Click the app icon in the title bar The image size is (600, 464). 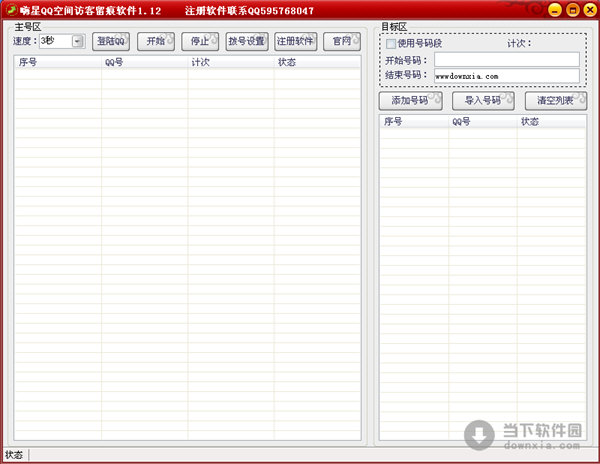click(x=10, y=9)
